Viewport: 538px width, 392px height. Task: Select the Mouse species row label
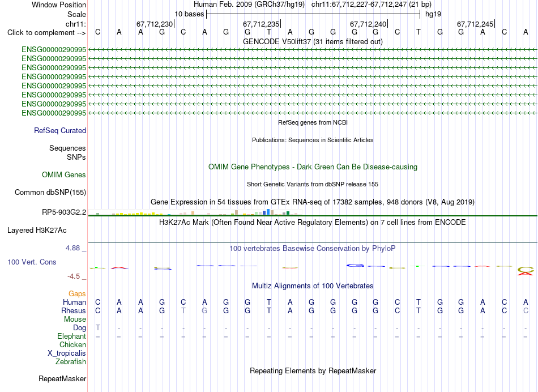pyautogui.click(x=75, y=319)
